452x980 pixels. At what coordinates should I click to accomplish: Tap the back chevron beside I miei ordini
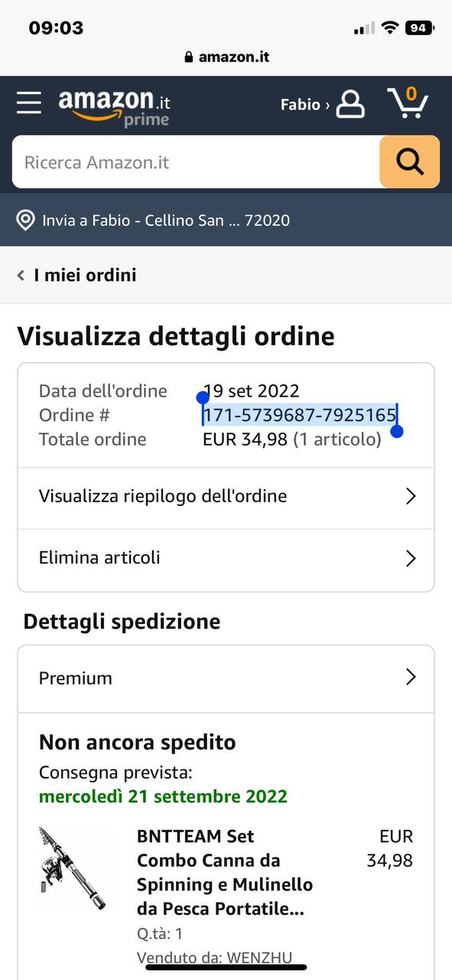coord(21,275)
